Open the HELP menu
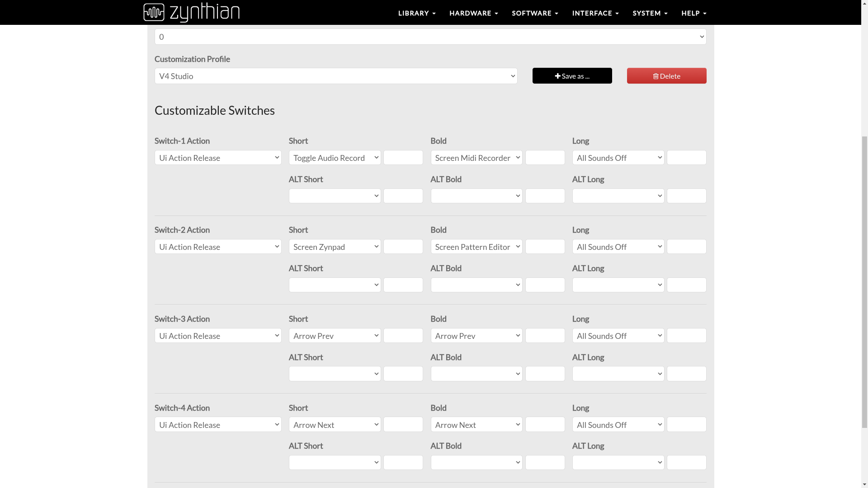The height and width of the screenshot is (488, 868). [x=694, y=13]
